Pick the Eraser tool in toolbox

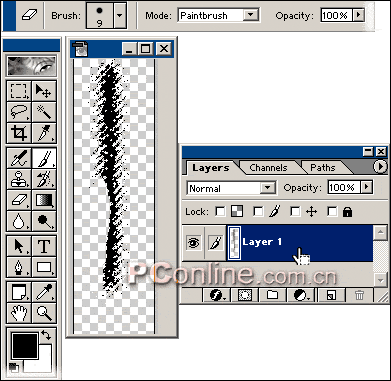tap(19, 200)
